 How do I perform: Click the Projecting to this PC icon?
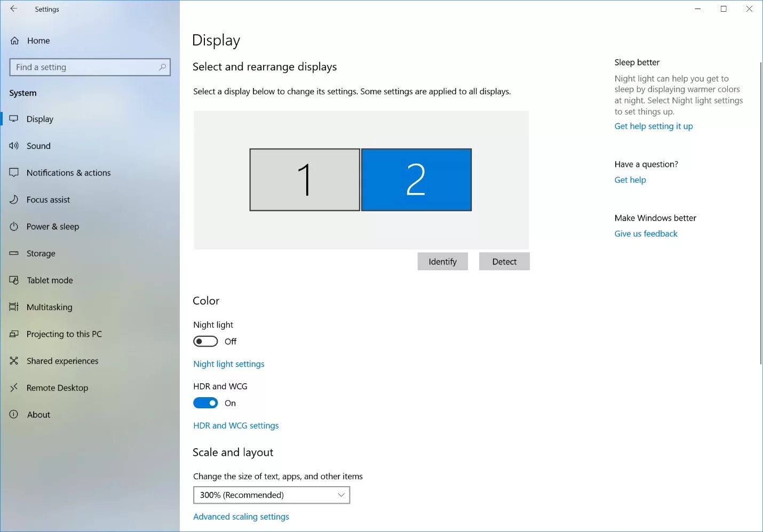pyautogui.click(x=14, y=334)
